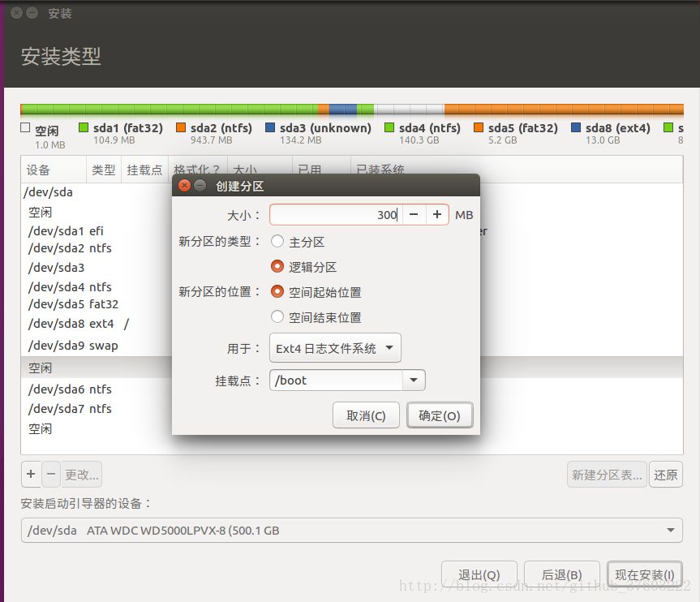
Task: Click 新建分区表... button
Action: [x=607, y=475]
